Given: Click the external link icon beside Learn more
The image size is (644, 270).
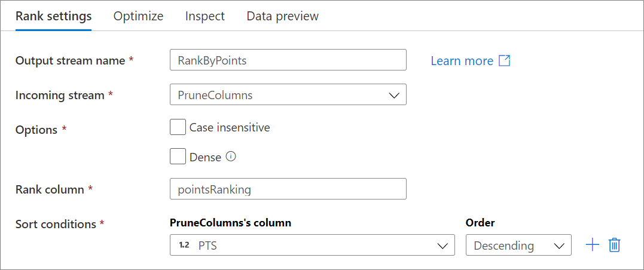Looking at the screenshot, I should (x=505, y=61).
